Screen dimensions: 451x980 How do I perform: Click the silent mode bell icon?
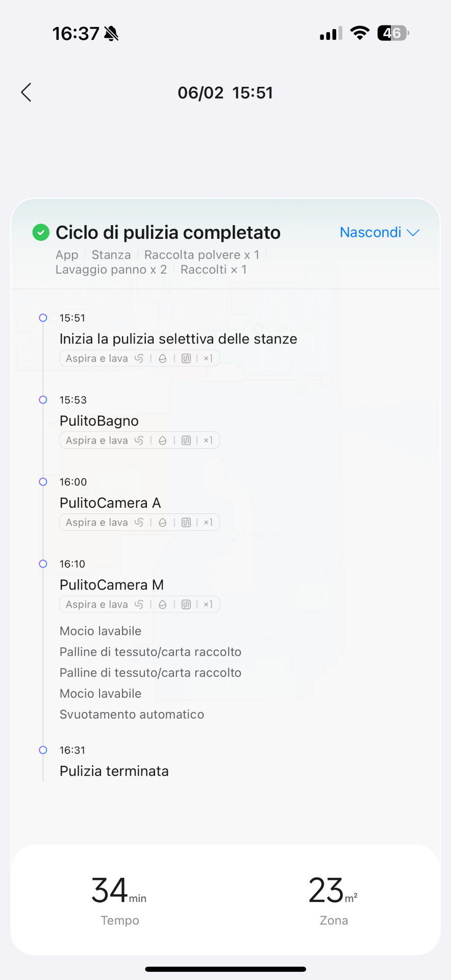(111, 34)
